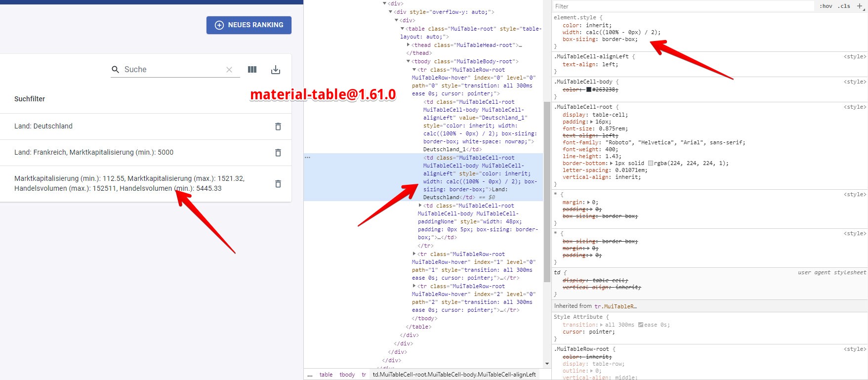The width and height of the screenshot is (868, 380).
Task: Open the <style> link for .MuiTableCell-alignLeft
Action: 855,57
